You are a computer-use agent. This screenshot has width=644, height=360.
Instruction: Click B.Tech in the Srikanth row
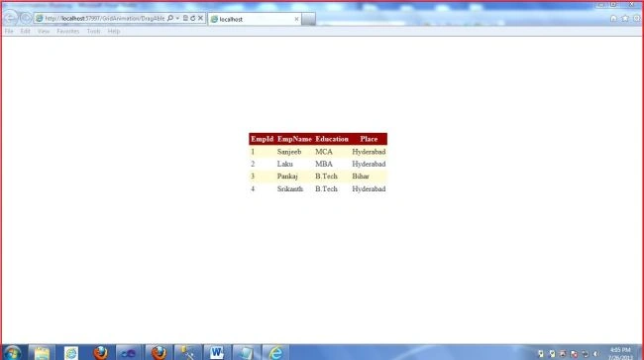click(x=326, y=189)
